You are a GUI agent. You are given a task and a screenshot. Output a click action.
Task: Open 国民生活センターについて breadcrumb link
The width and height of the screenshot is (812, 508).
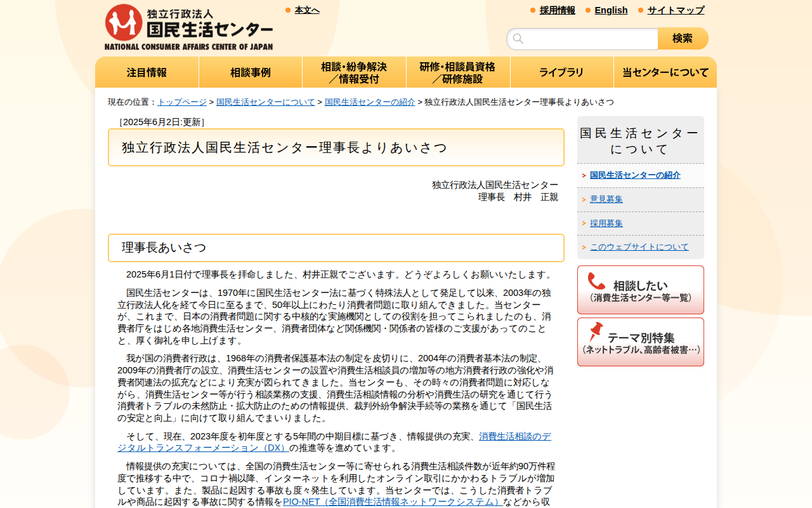point(266,102)
